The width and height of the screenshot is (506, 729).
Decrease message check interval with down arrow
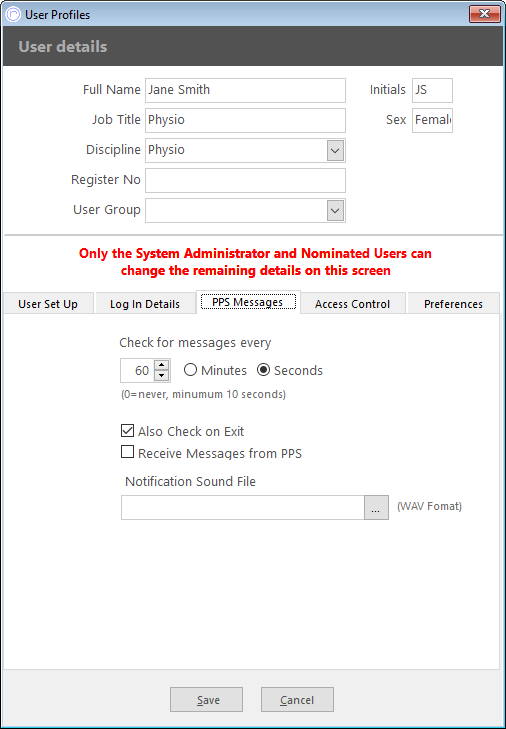pyautogui.click(x=161, y=376)
